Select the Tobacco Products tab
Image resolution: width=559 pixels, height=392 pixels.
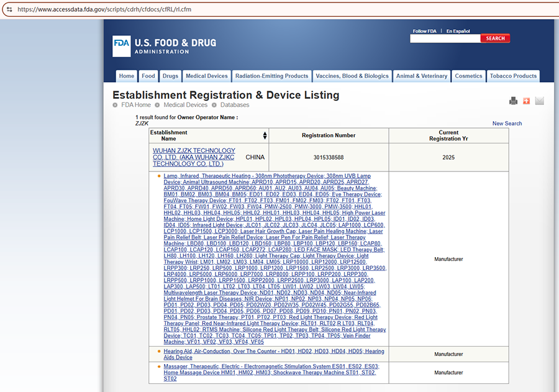tap(513, 76)
